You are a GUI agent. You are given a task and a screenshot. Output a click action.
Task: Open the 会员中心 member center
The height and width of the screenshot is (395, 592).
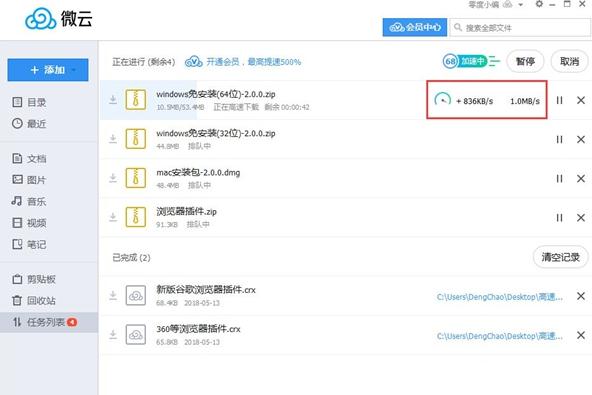(x=415, y=28)
